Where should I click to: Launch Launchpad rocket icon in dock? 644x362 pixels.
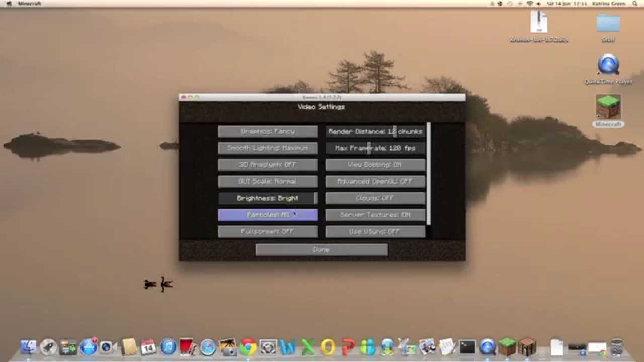pyautogui.click(x=49, y=347)
